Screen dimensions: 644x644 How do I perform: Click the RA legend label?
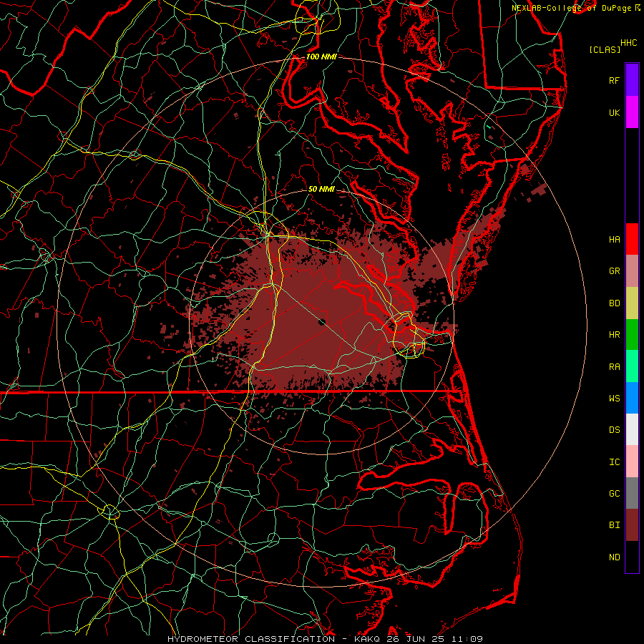pyautogui.click(x=615, y=367)
